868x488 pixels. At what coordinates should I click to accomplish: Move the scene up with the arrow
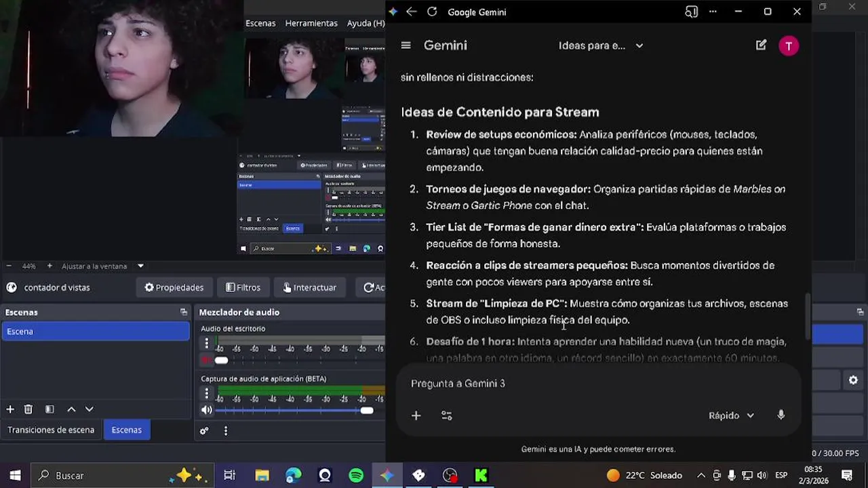click(x=71, y=409)
